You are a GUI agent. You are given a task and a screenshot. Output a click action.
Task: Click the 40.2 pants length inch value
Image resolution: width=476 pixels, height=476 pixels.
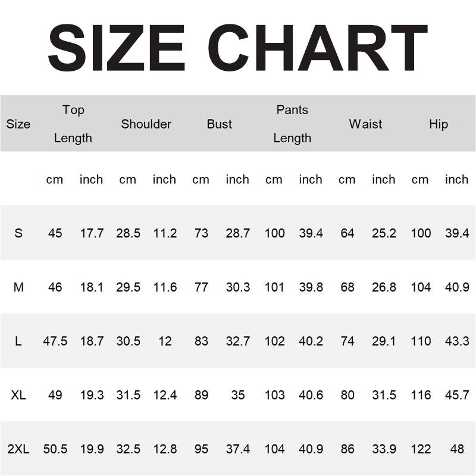coord(311,342)
